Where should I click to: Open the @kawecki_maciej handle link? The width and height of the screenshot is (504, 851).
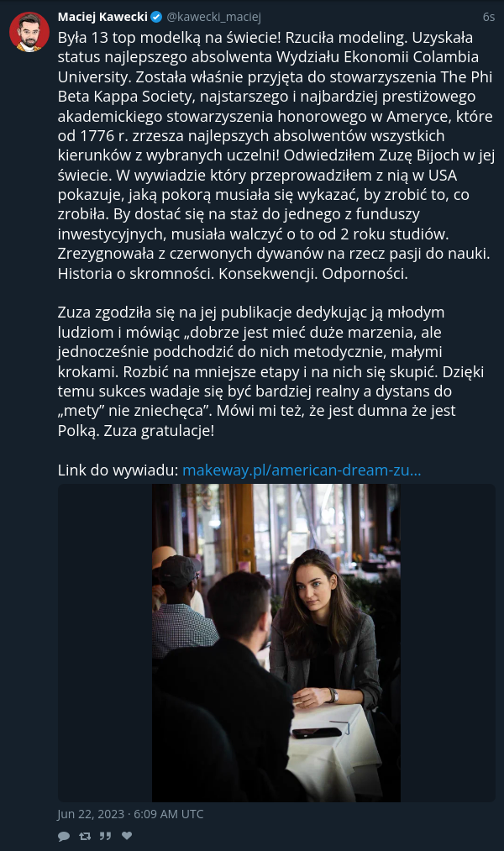coord(213,18)
